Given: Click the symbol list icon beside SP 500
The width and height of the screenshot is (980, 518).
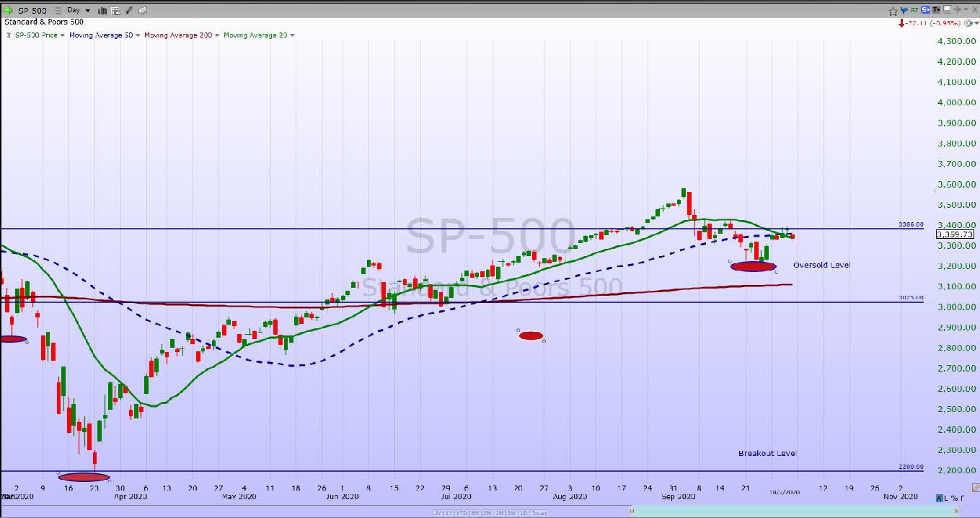Looking at the screenshot, I should click(58, 11).
